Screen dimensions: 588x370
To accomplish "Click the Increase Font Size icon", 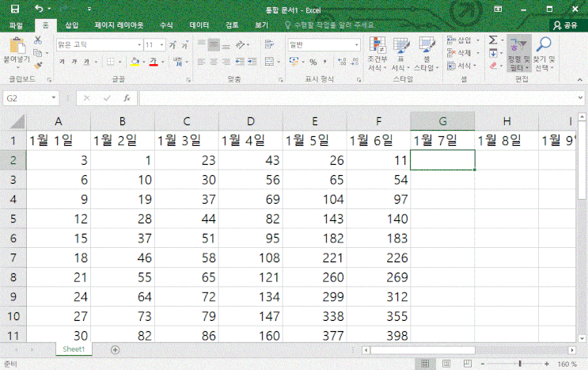I will click(x=173, y=45).
